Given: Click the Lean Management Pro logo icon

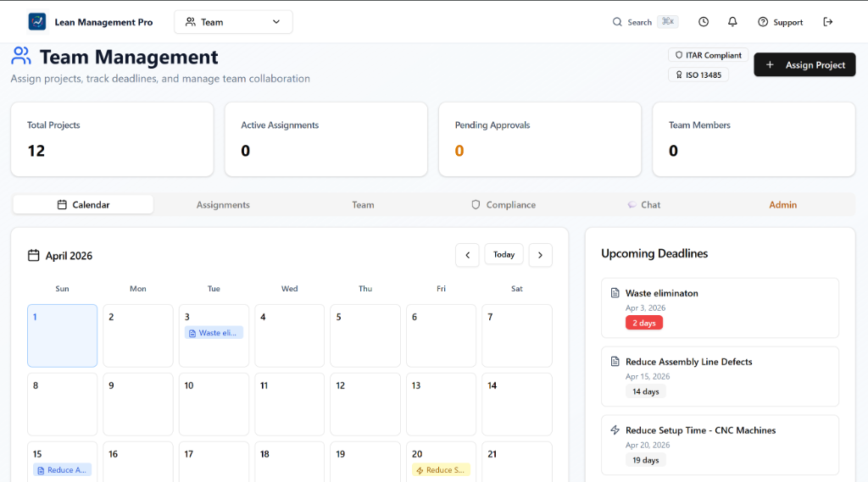Looking at the screenshot, I should point(37,21).
